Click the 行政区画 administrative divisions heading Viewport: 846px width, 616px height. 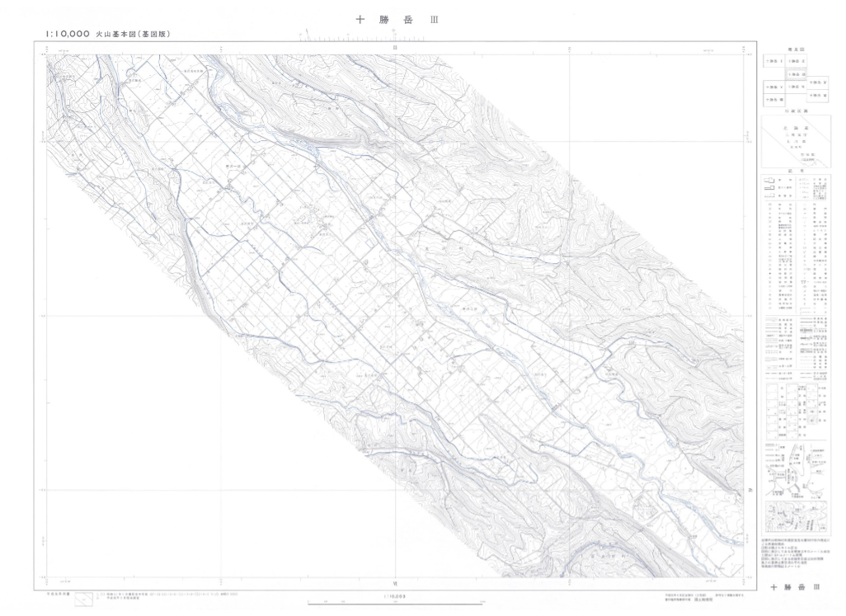coord(796,110)
